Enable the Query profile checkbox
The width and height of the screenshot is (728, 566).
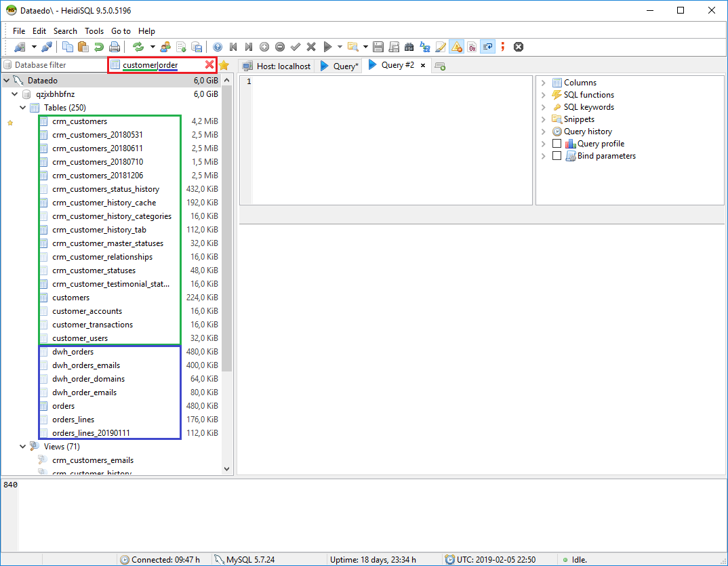(557, 144)
